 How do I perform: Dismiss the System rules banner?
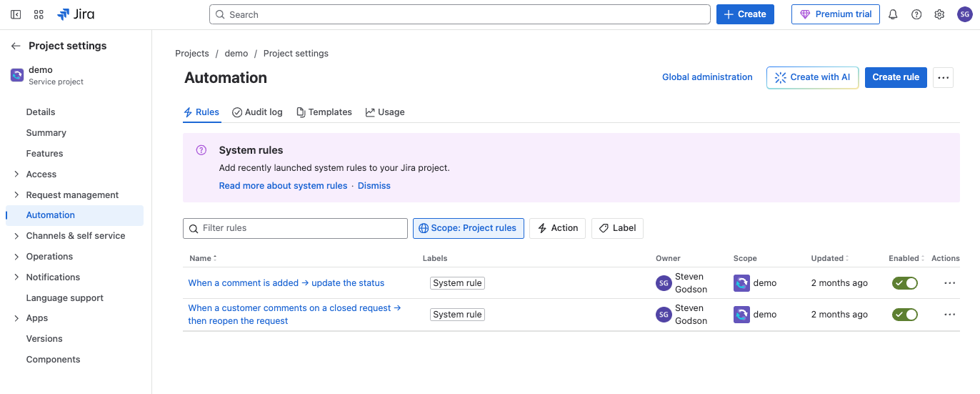(374, 186)
